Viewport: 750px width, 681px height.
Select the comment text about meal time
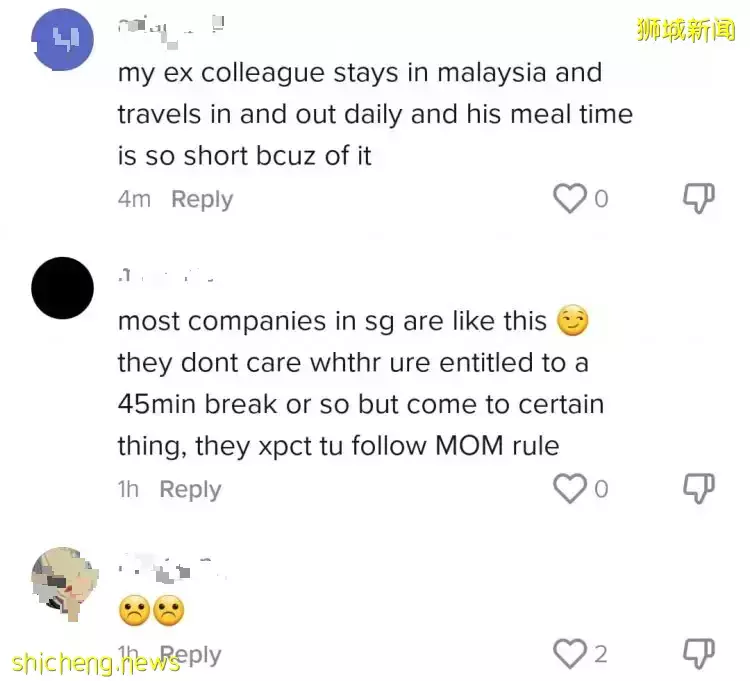coord(375,114)
